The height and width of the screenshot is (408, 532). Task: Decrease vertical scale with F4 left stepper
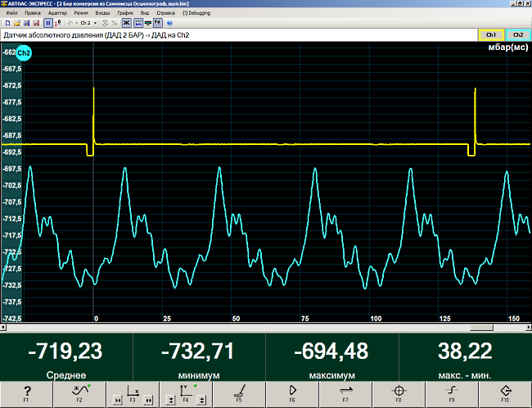[170, 400]
